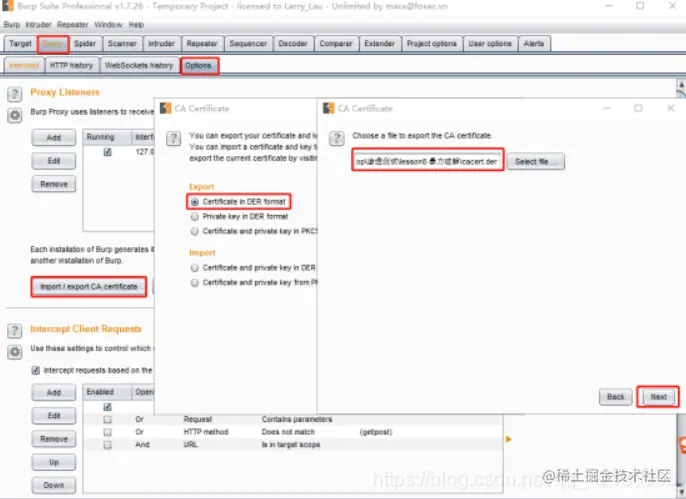
Task: Open help icon for Proxy Listeners
Action: [14, 94]
